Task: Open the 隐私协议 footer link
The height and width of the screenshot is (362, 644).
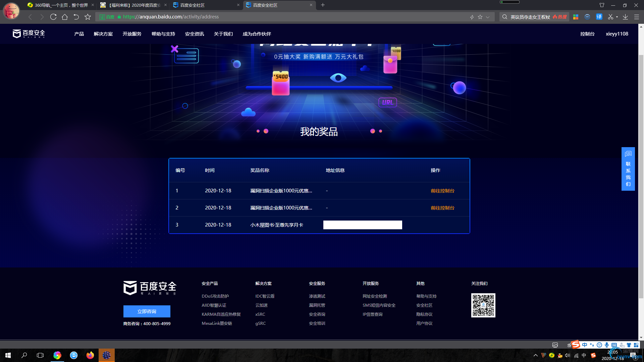Action: [x=424, y=314]
